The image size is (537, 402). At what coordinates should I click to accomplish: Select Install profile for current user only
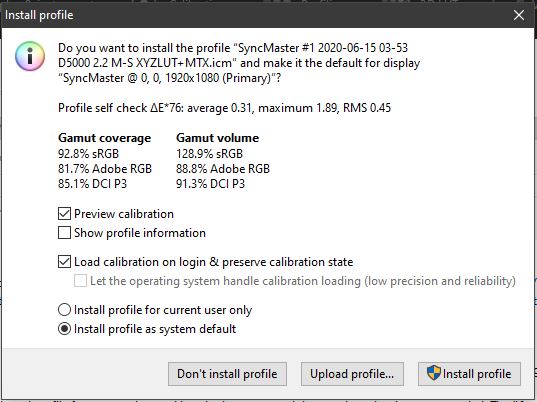[x=64, y=310]
